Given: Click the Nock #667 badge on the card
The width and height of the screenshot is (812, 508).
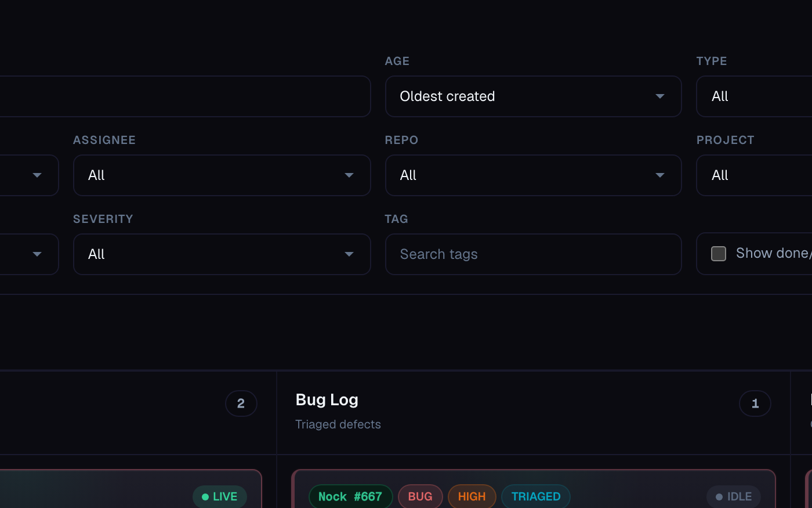Looking at the screenshot, I should [x=350, y=496].
